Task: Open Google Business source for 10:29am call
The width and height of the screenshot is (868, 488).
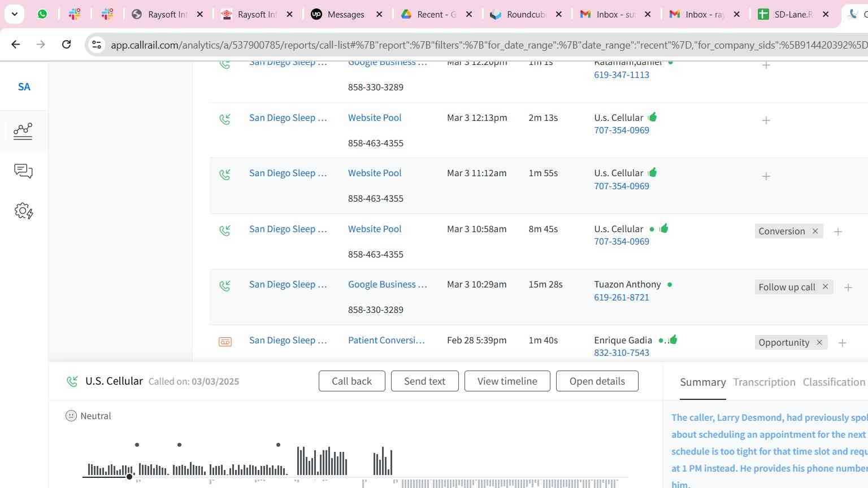Action: click(387, 284)
